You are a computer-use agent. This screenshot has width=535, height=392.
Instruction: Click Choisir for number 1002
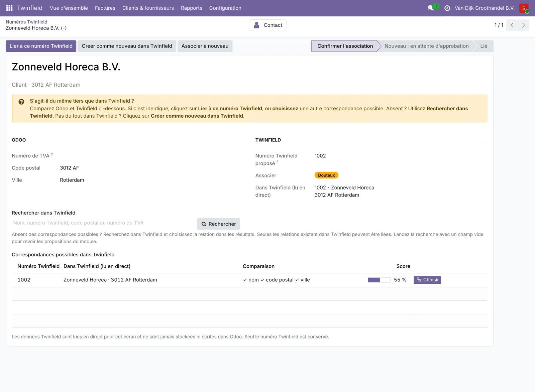point(427,280)
